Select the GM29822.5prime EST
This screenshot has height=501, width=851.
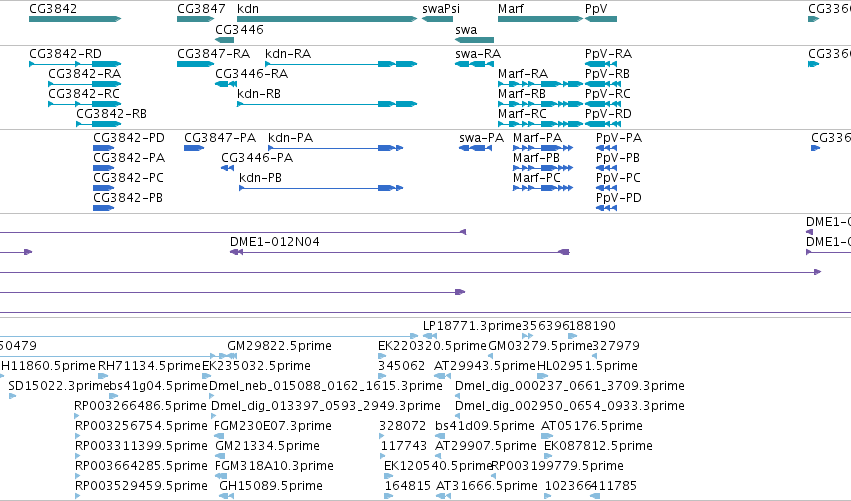click(x=231, y=356)
